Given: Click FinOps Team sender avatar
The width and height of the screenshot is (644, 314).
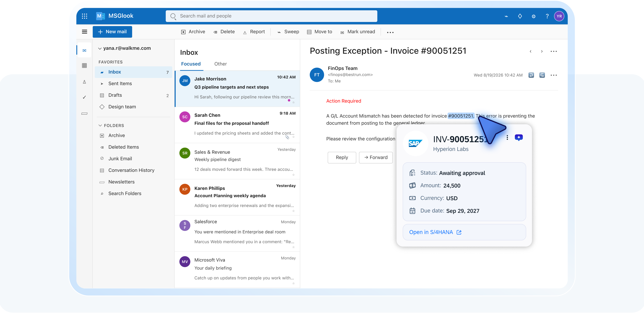Looking at the screenshot, I should (317, 75).
